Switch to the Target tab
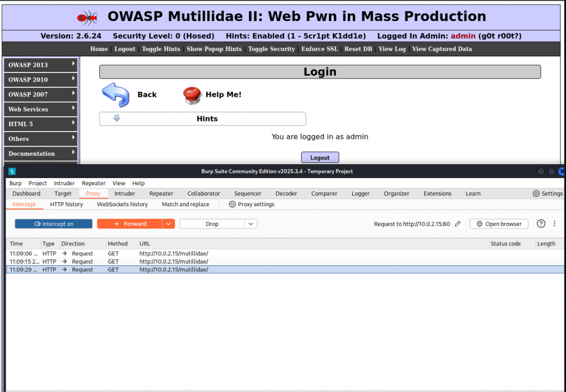 click(x=63, y=194)
